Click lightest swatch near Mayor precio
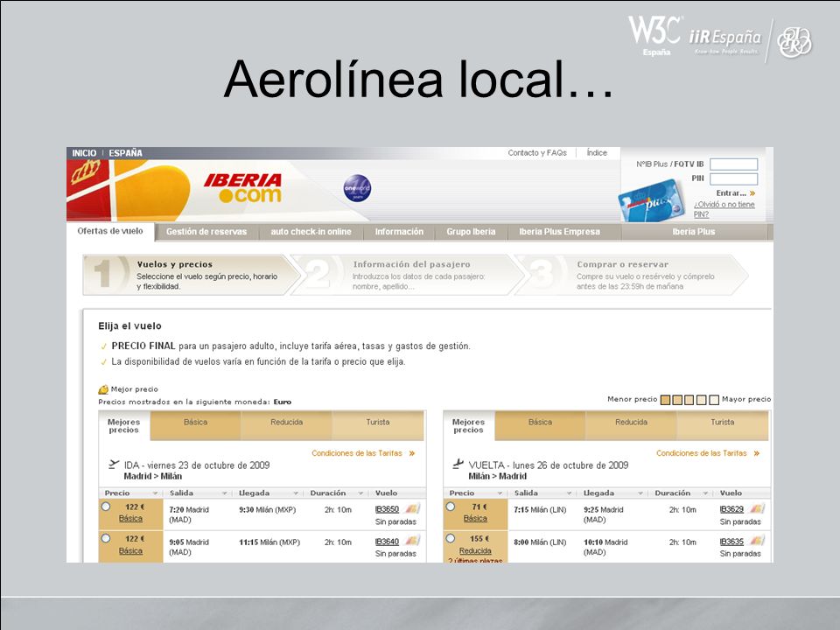This screenshot has height=630, width=840. 714,400
